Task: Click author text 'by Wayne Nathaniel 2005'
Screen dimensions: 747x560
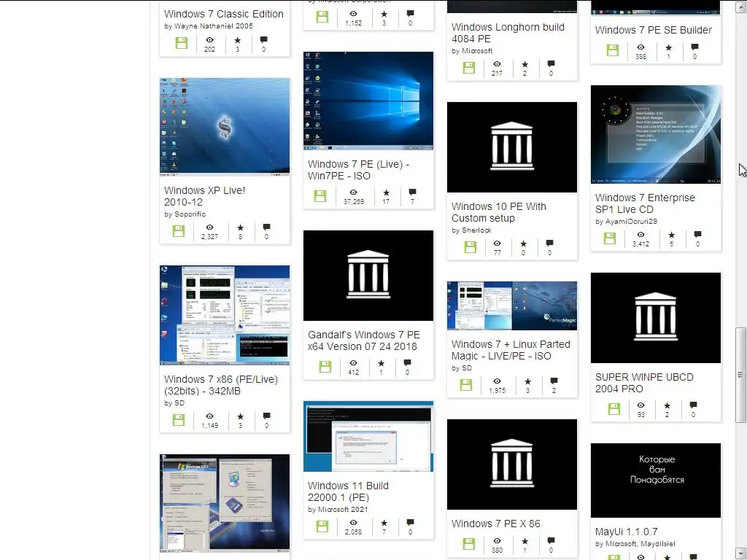Action: coord(208,26)
